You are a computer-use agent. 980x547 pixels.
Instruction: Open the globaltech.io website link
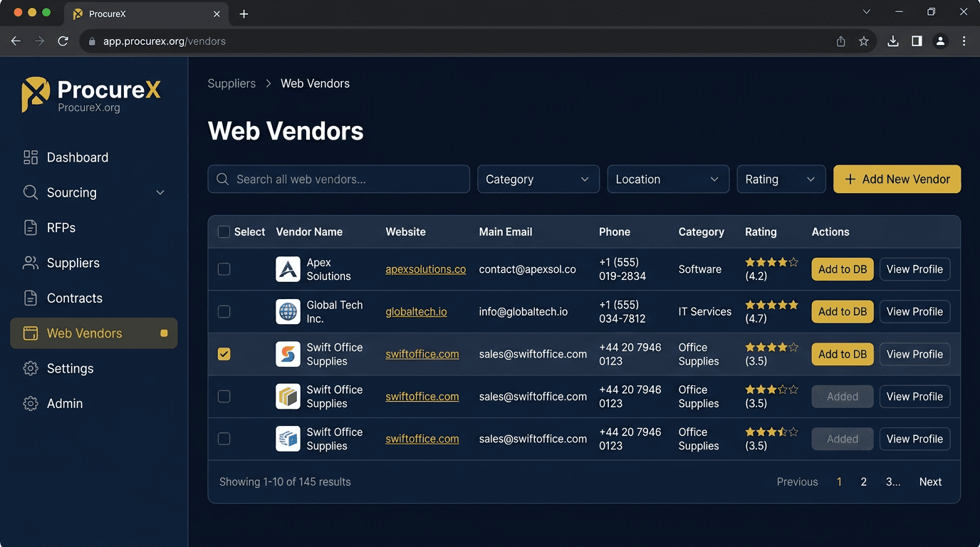tap(416, 311)
